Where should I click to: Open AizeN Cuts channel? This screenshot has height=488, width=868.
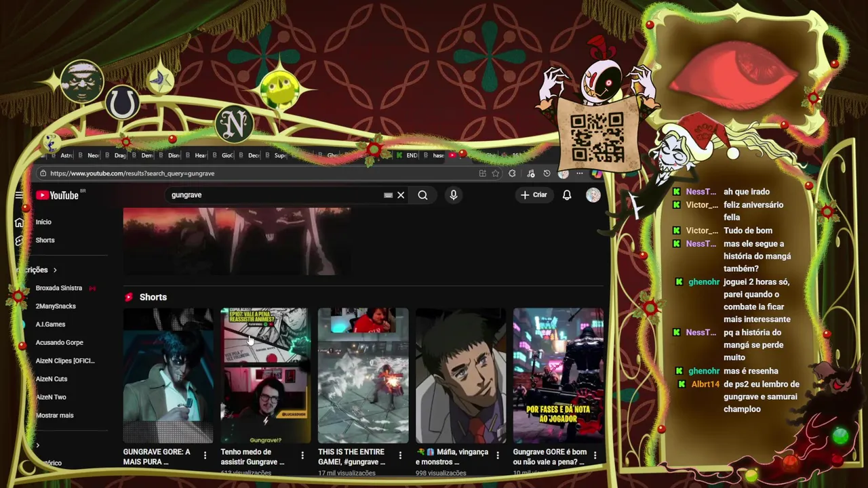point(52,379)
